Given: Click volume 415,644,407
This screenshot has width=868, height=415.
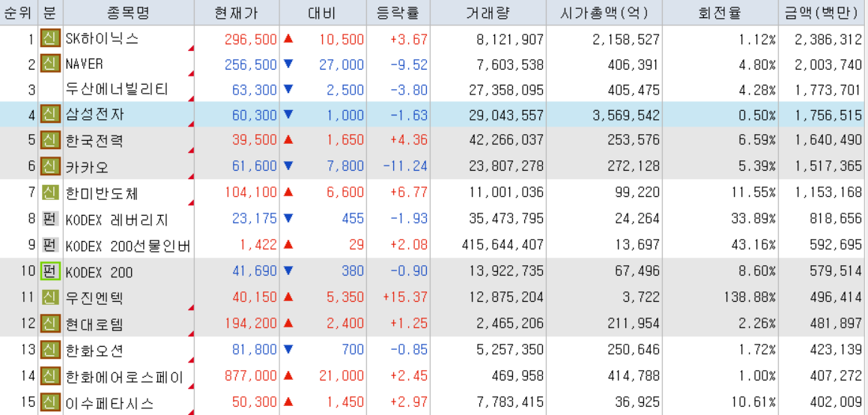Looking at the screenshot, I should click(503, 245).
